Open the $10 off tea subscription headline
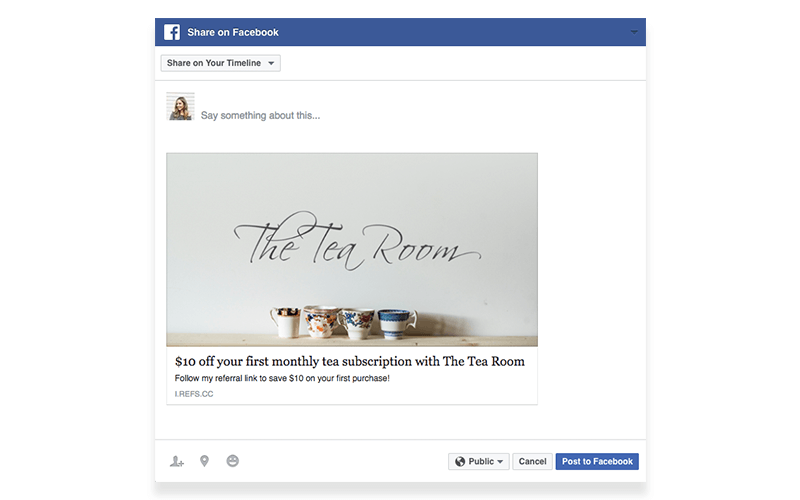Image resolution: width=800 pixels, height=500 pixels. [x=349, y=361]
